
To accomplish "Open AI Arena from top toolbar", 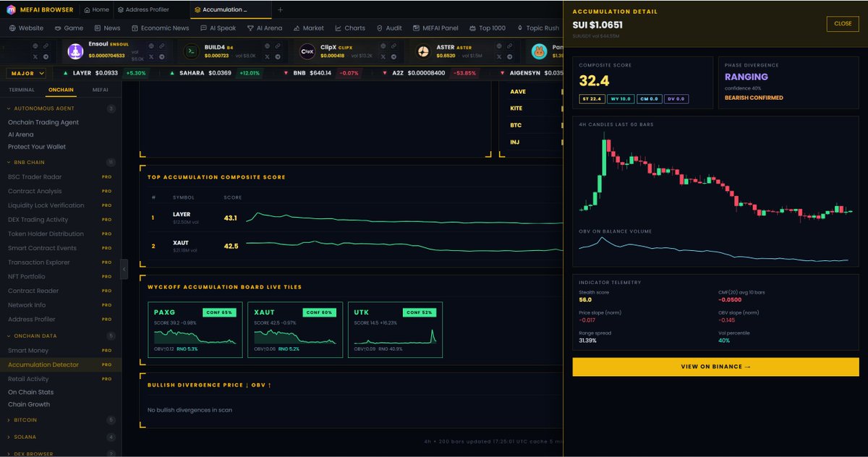I will tap(264, 28).
